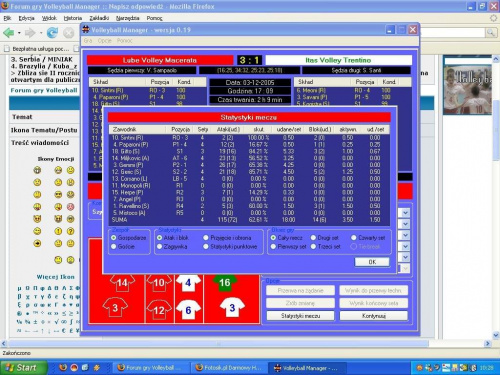The width and height of the screenshot is (500, 375).
Task: Click Statystyki meczu button
Action: point(300,315)
